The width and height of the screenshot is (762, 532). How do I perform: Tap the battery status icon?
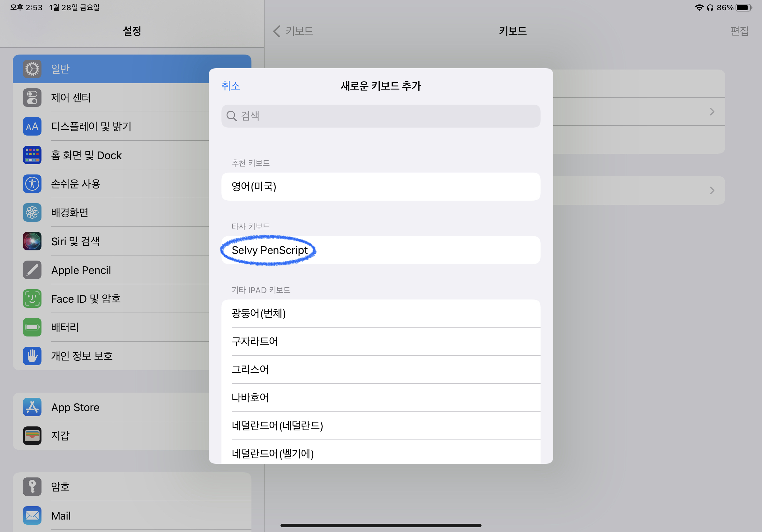point(744,8)
